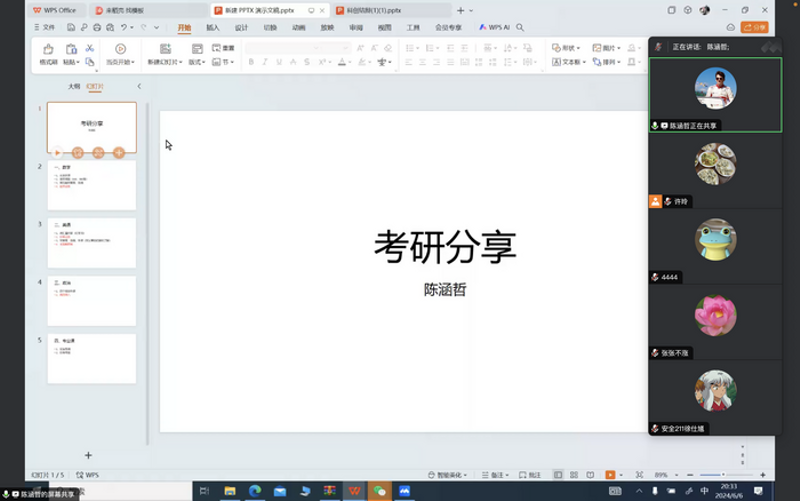Click the Shapes icon in ribbon
The height and width of the screenshot is (501, 800).
click(x=556, y=48)
